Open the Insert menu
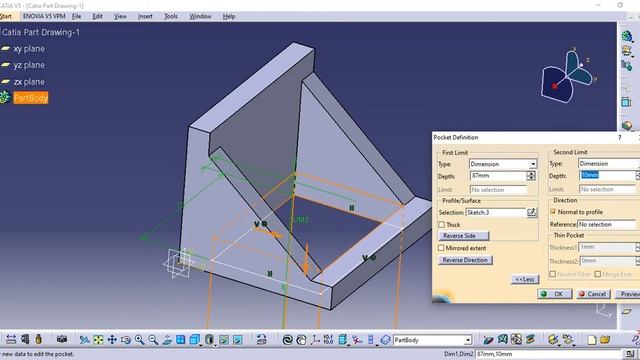 point(145,16)
